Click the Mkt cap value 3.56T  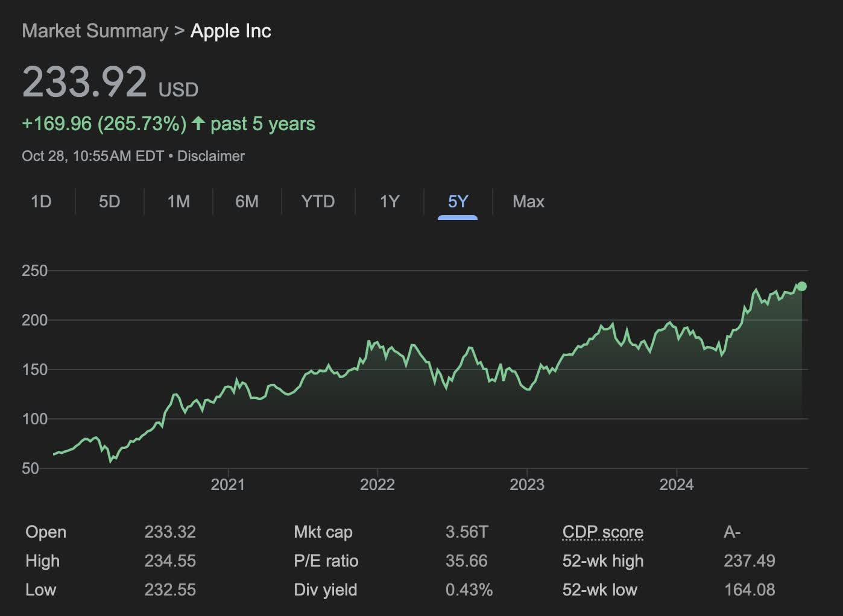467,532
